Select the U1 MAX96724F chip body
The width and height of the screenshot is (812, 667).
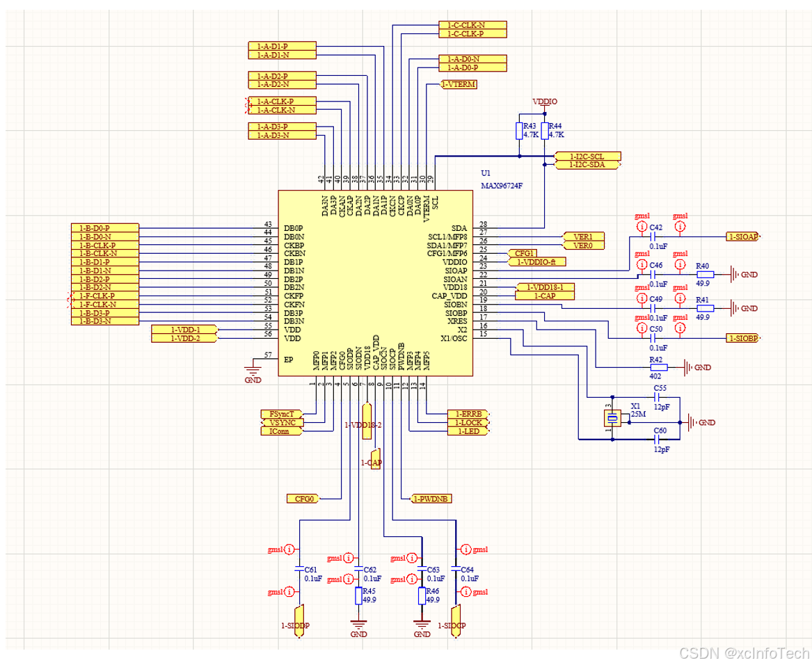376,283
